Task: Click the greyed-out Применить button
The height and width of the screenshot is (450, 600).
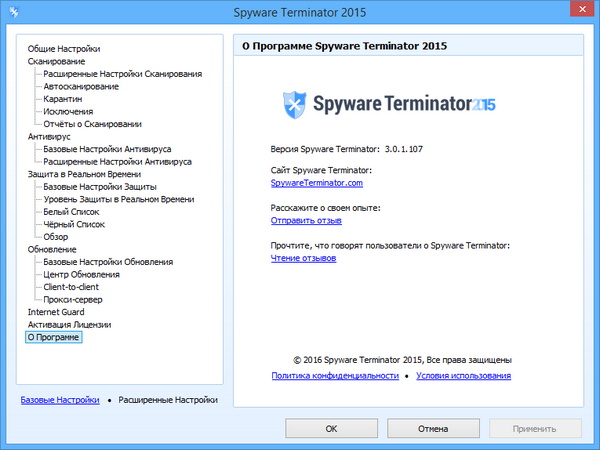Action: point(535,429)
